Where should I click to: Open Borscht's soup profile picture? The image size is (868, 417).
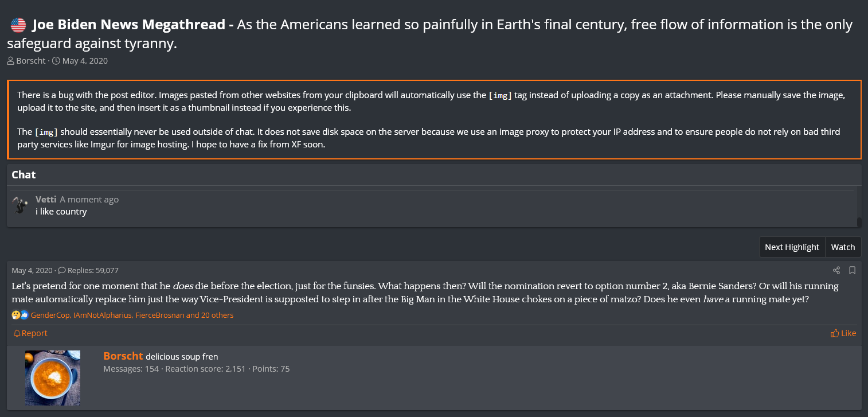click(x=53, y=378)
